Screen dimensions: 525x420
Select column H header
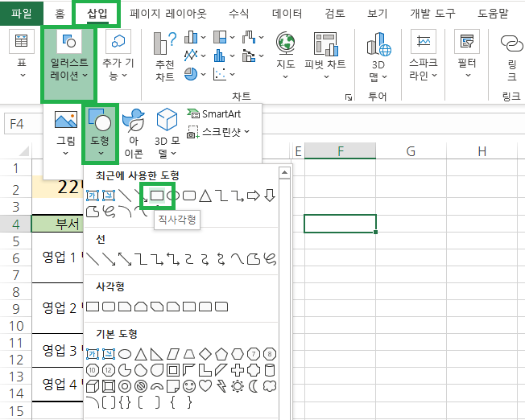[x=482, y=151]
